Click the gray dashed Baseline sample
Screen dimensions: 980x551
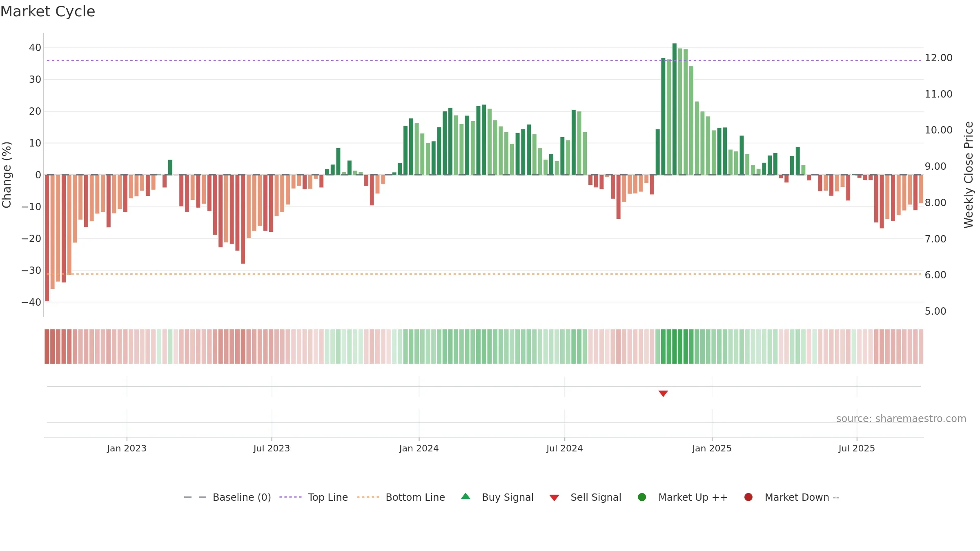[195, 497]
